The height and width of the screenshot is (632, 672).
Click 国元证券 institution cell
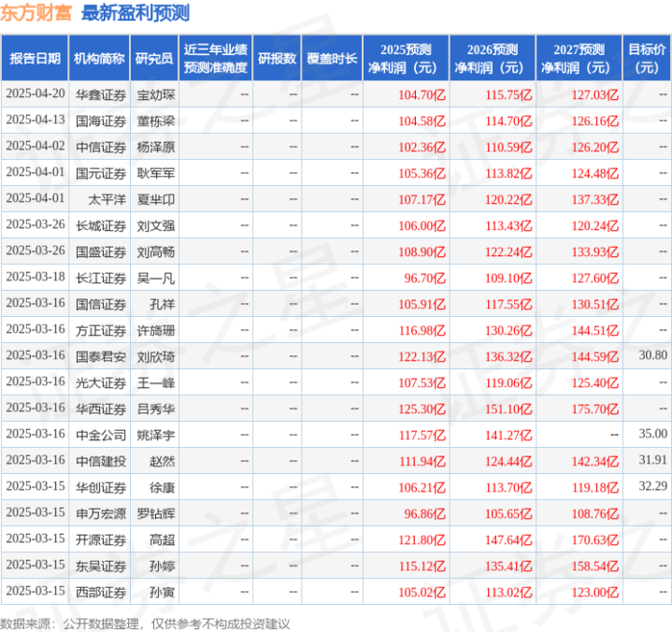click(x=101, y=173)
